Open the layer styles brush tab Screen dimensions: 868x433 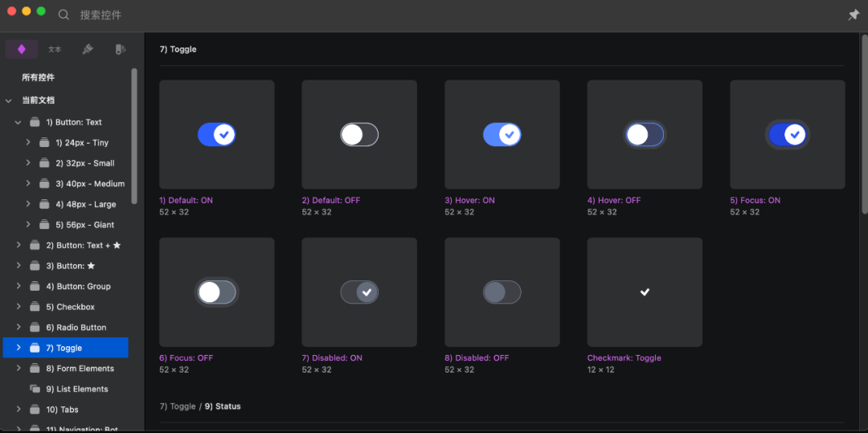tap(88, 49)
